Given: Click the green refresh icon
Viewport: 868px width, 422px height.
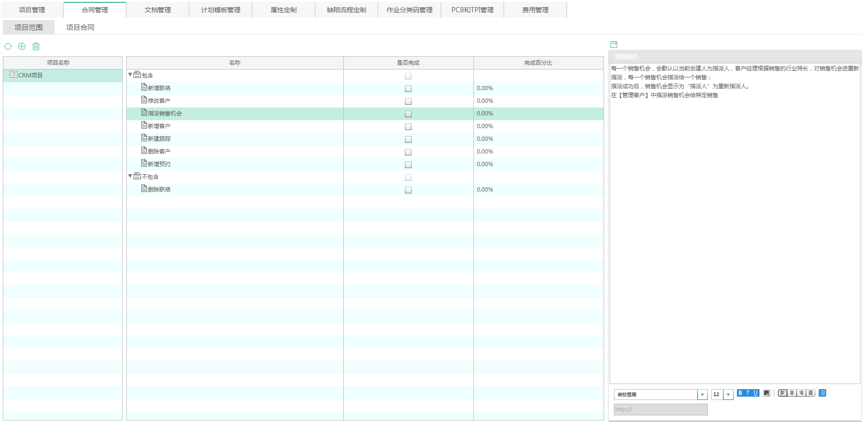Looking at the screenshot, I should (x=8, y=46).
